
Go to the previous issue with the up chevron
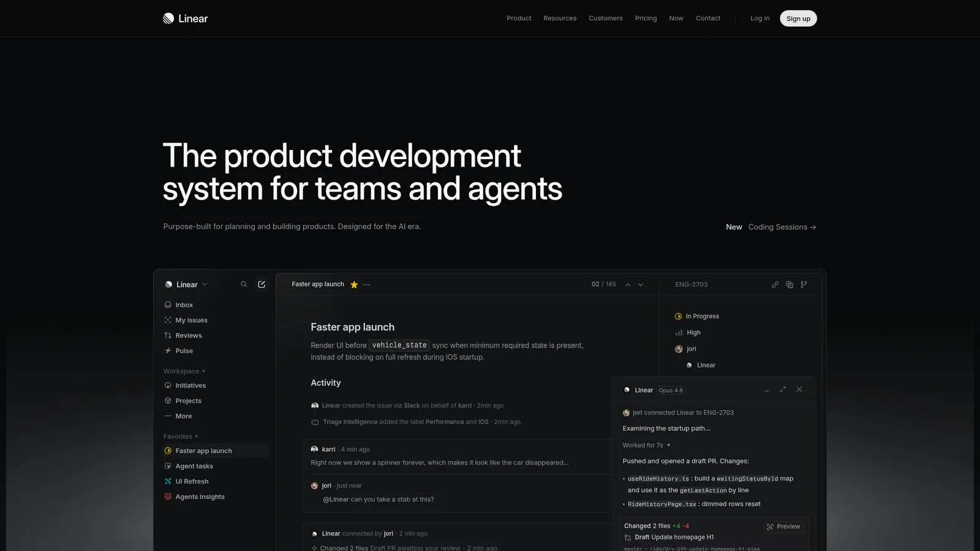(628, 285)
